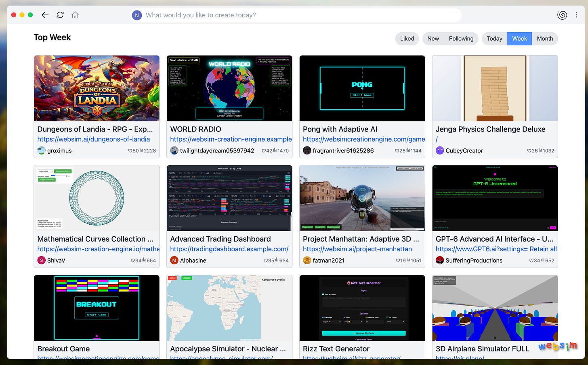Viewport: 588px width, 365px height.
Task: Click the groximus avatar
Action: (41, 150)
